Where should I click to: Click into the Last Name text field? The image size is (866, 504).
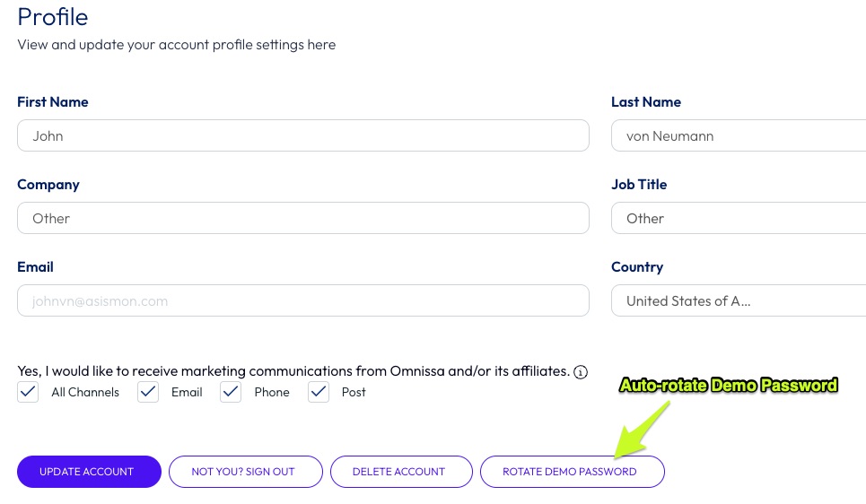[738, 136]
